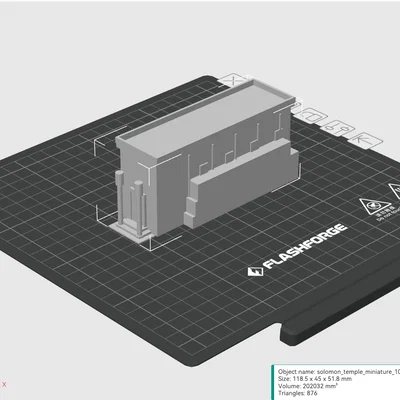
Task: Click the object name info line
Action: (339, 371)
